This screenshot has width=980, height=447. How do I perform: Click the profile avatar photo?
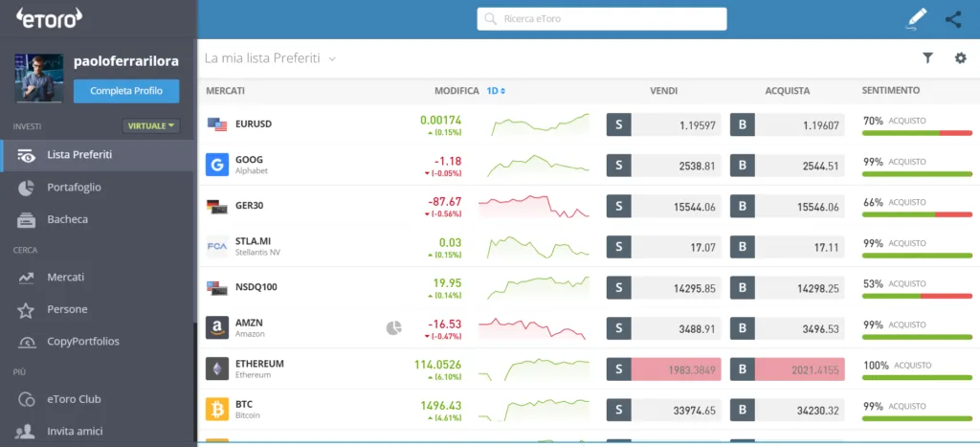point(38,78)
